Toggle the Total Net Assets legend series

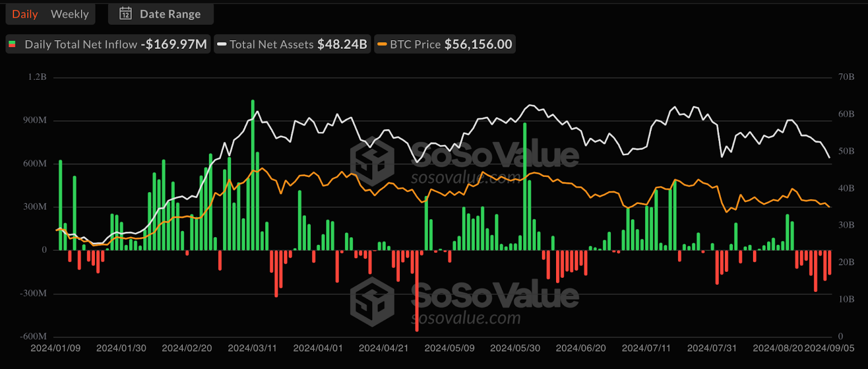(292, 44)
